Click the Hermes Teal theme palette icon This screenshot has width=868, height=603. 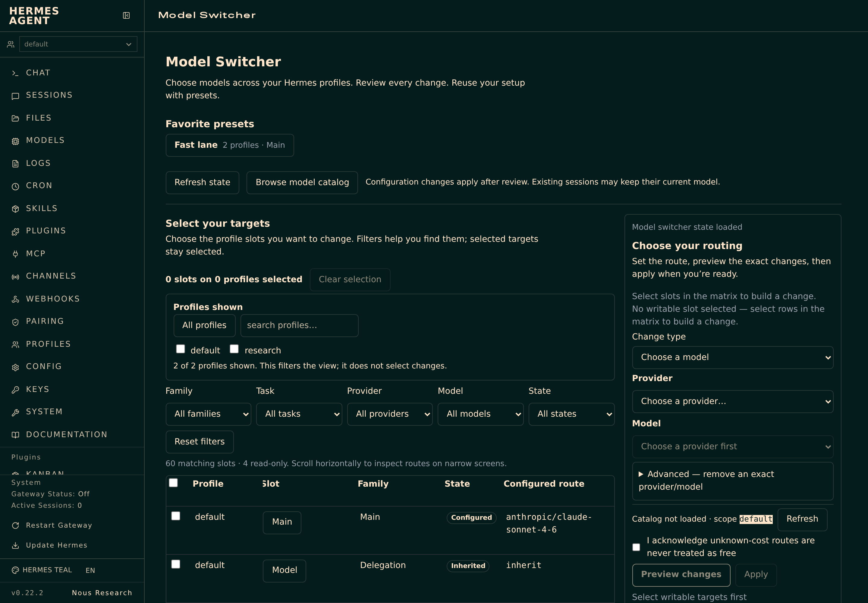coord(15,570)
